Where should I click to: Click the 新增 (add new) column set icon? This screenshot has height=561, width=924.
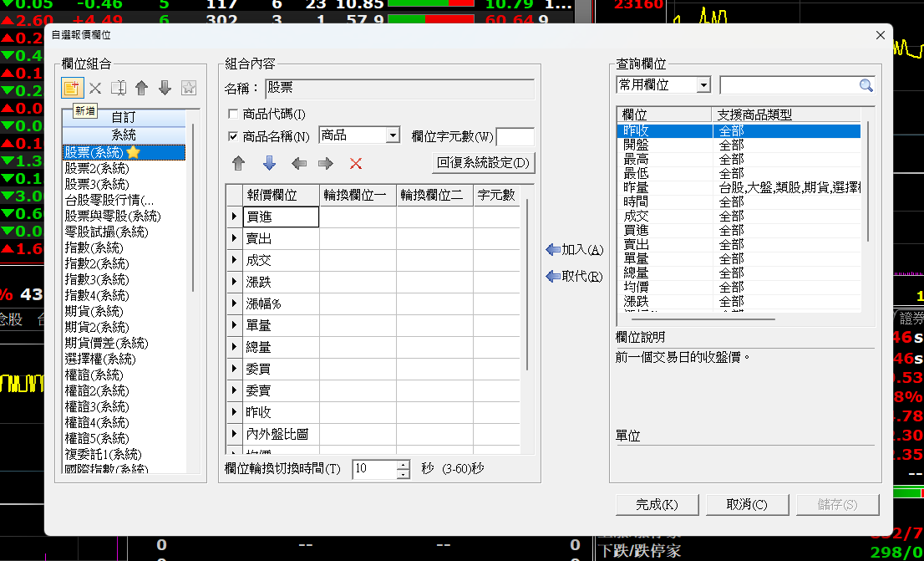[72, 87]
